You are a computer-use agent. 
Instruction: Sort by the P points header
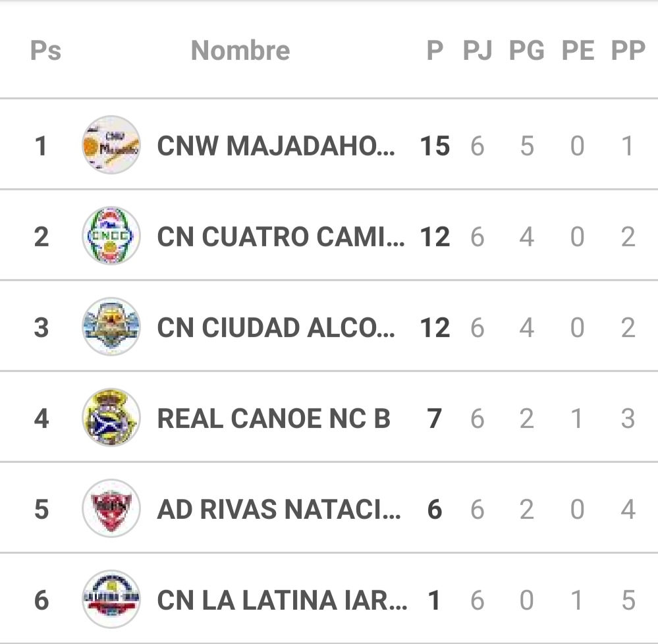[x=435, y=50]
